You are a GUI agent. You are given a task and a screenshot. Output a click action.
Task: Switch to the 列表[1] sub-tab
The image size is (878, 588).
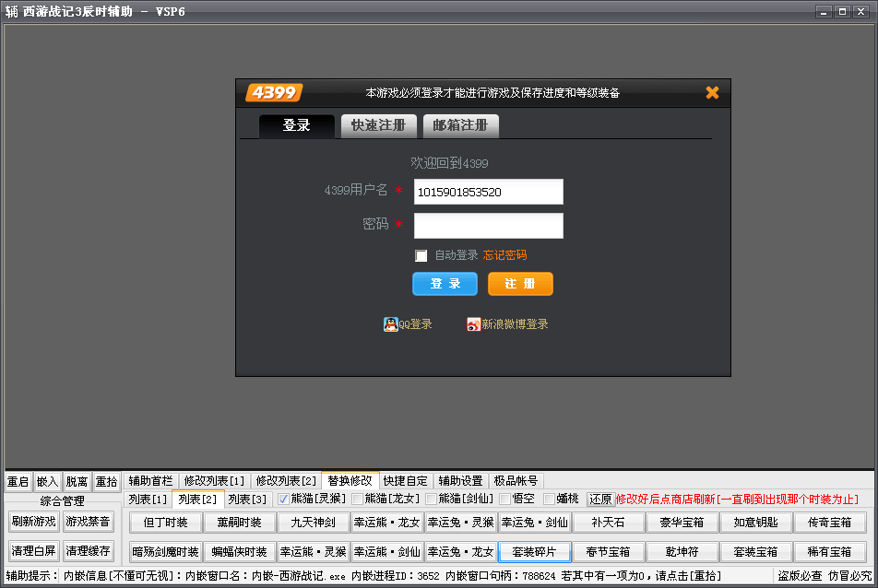[x=148, y=499]
